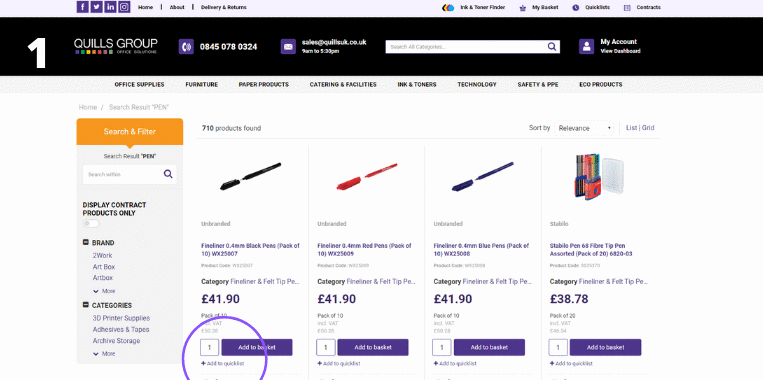Add Fineliner Red Pens to basket
The width and height of the screenshot is (763, 380).
click(x=373, y=347)
